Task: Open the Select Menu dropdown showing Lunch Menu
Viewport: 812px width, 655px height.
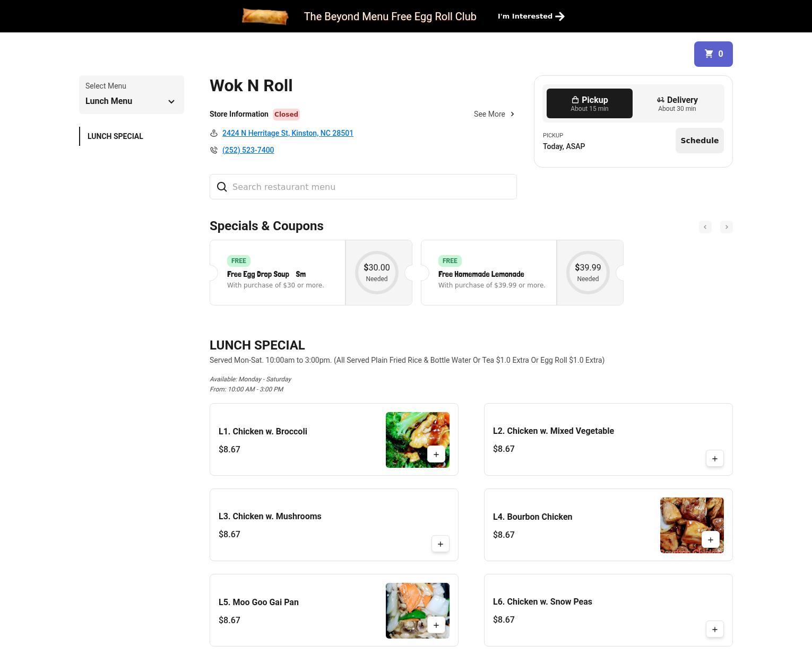Action: 132,94
